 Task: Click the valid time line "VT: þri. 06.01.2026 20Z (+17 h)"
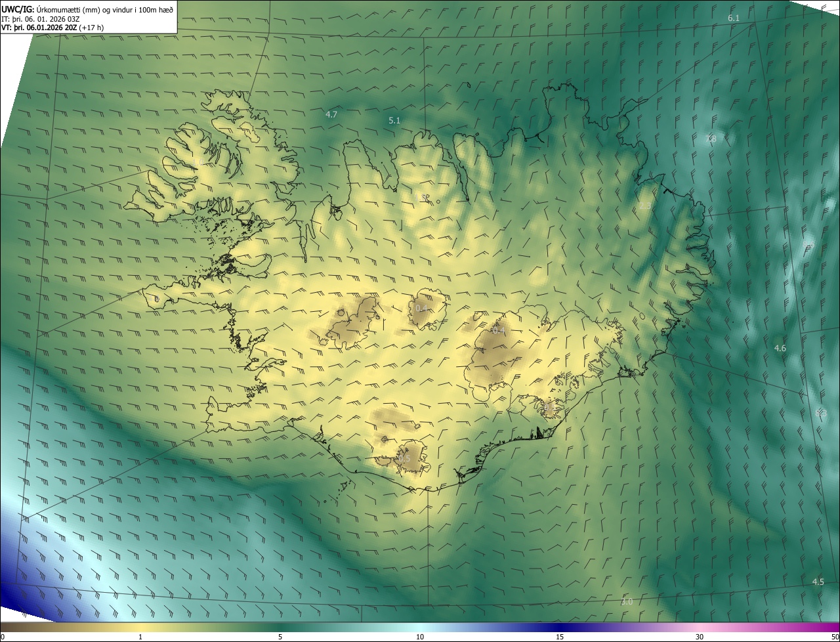point(52,28)
